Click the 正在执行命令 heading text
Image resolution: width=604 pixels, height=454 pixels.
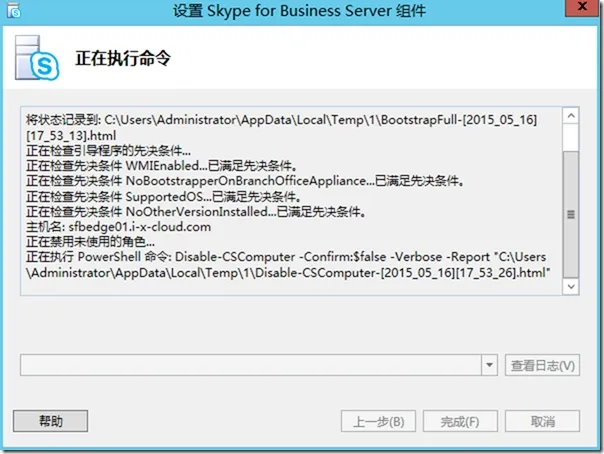coord(123,58)
